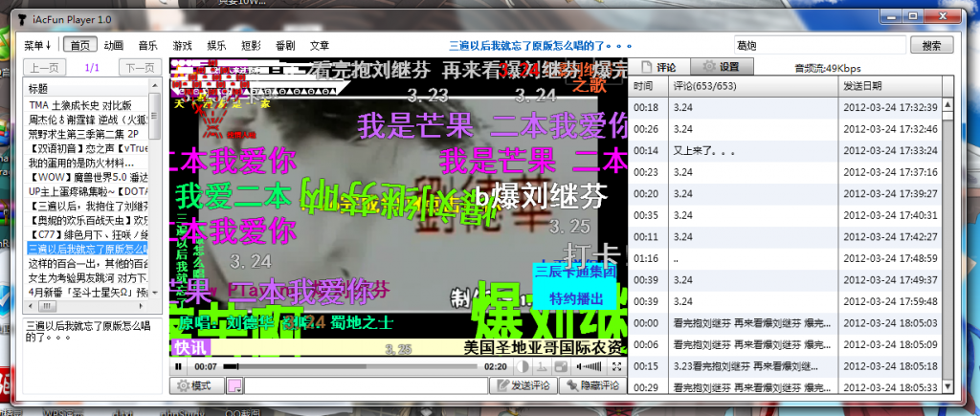Expand the 菜单 dropdown menu
Viewport: 980px width, 416px height.
point(37,45)
